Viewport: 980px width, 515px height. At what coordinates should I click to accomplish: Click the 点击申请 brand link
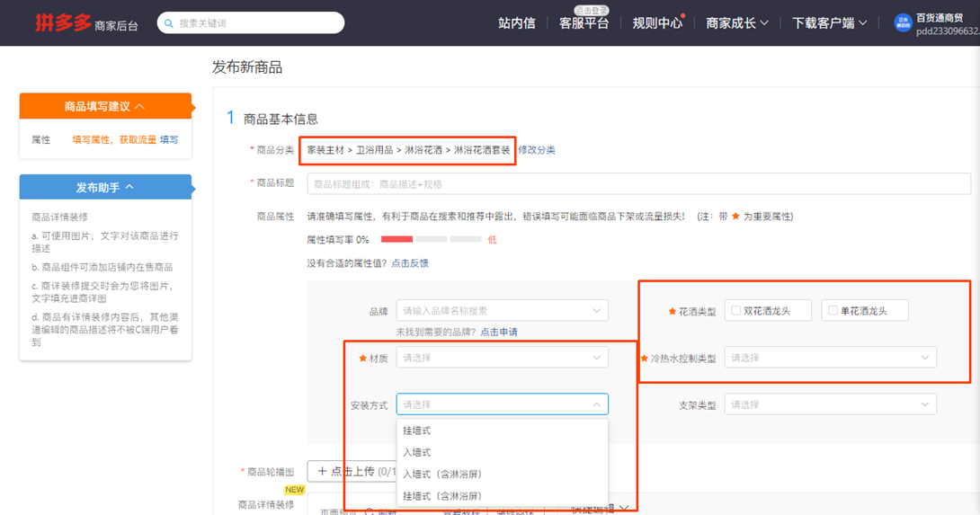499,332
